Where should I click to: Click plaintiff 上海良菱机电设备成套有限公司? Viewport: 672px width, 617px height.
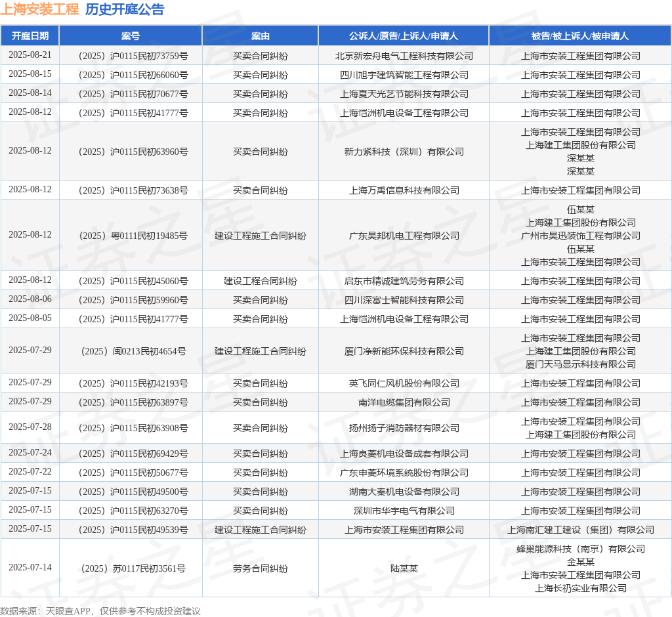[x=404, y=453]
